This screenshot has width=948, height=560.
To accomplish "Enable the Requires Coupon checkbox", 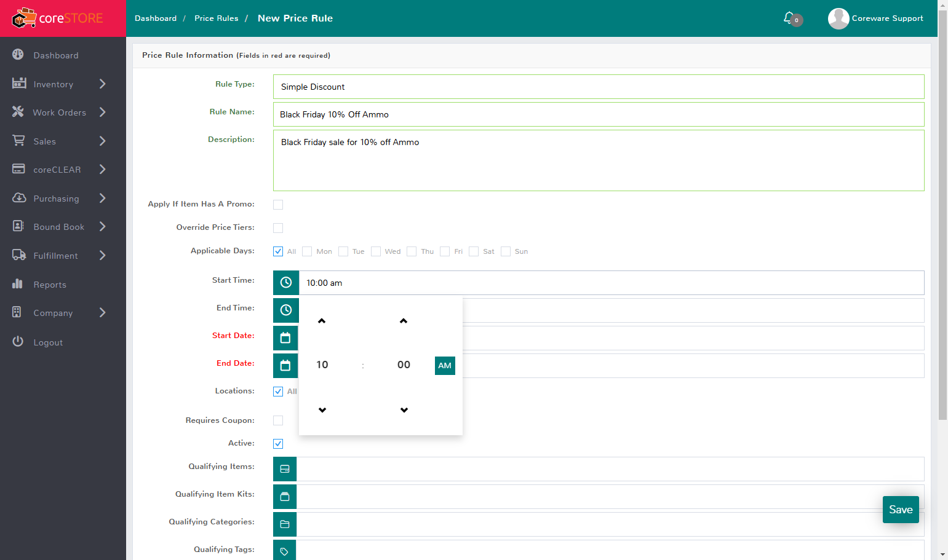I will [278, 420].
